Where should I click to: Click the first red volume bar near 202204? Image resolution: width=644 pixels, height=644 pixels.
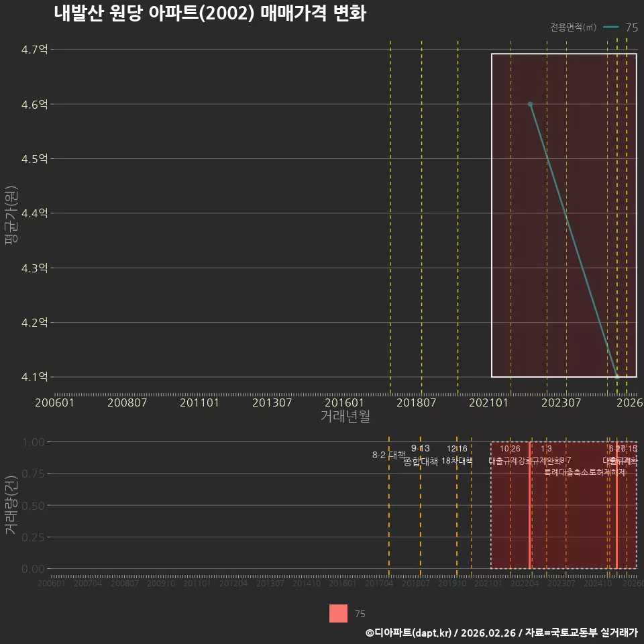[x=530, y=505]
